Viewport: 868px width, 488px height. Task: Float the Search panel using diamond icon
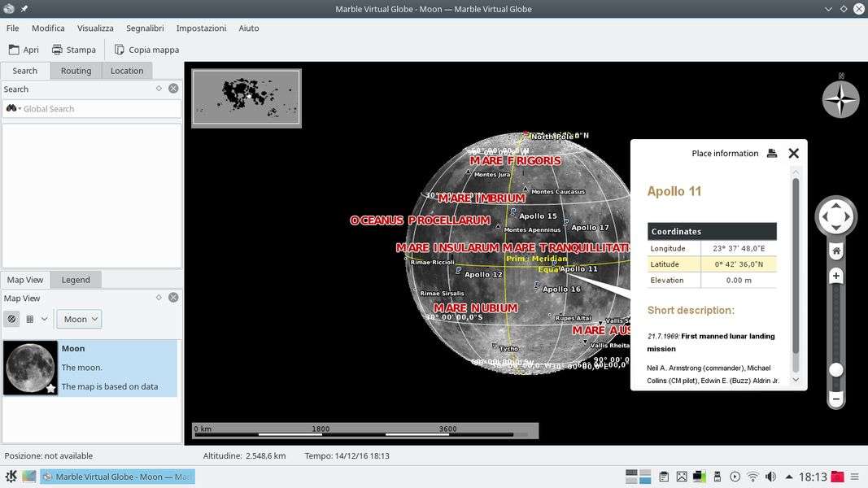(x=159, y=89)
